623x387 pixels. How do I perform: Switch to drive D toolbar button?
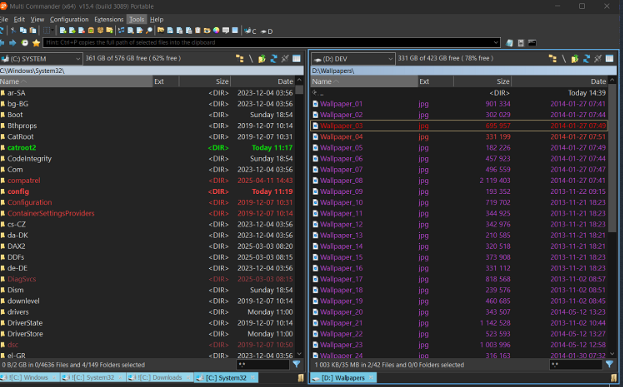coord(267,31)
